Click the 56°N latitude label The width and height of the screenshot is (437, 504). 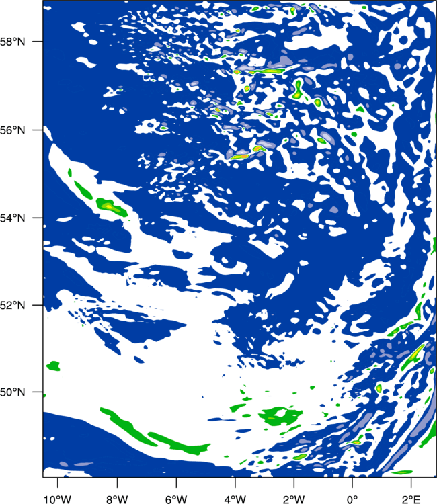[x=12, y=130]
